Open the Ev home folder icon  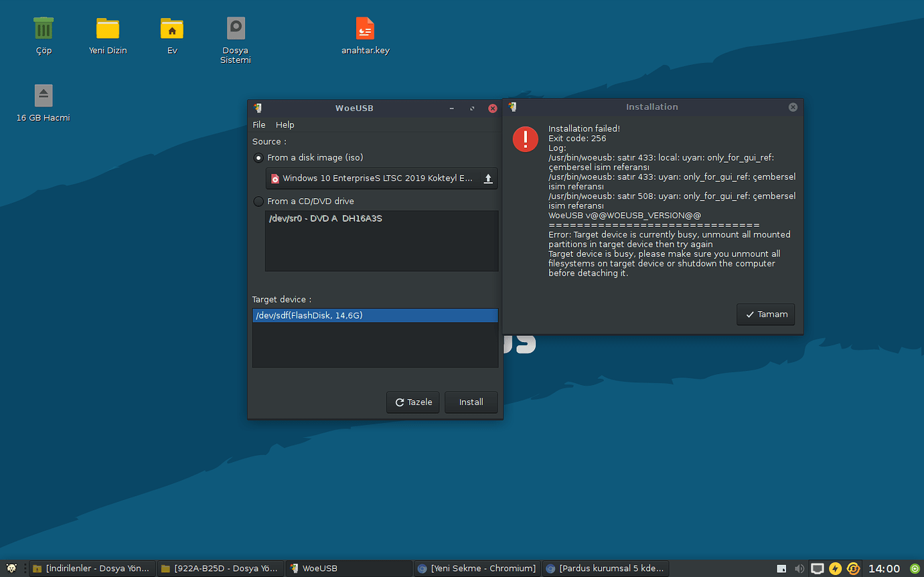click(172, 29)
